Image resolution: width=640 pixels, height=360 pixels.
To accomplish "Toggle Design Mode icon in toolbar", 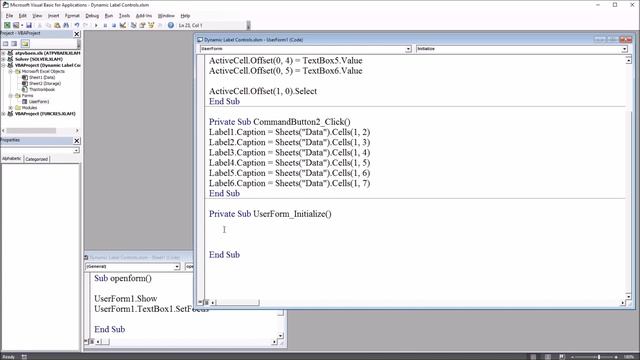I will pos(122,25).
